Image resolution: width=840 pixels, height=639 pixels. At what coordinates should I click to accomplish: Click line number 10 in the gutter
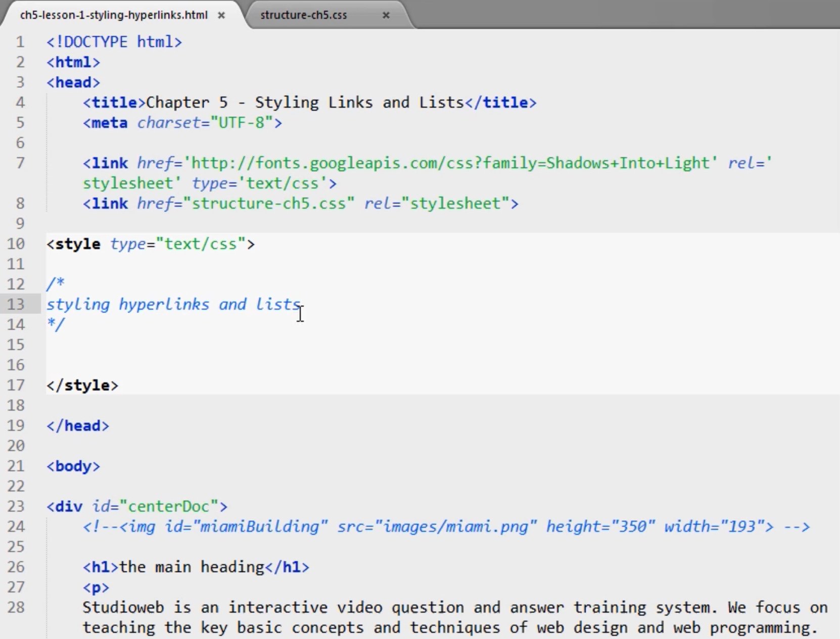[x=16, y=244]
